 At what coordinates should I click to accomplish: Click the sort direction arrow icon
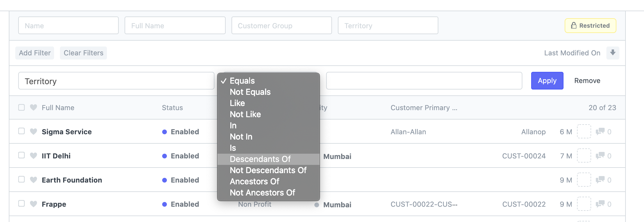[x=613, y=53]
